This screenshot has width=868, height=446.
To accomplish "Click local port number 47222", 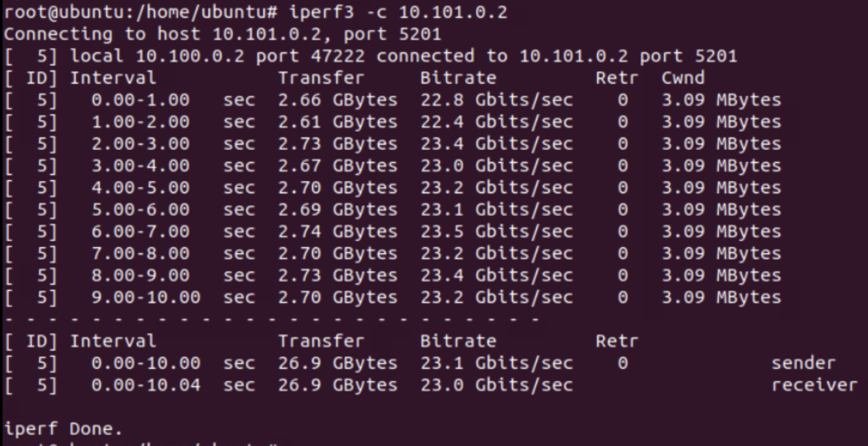I will coord(337,56).
